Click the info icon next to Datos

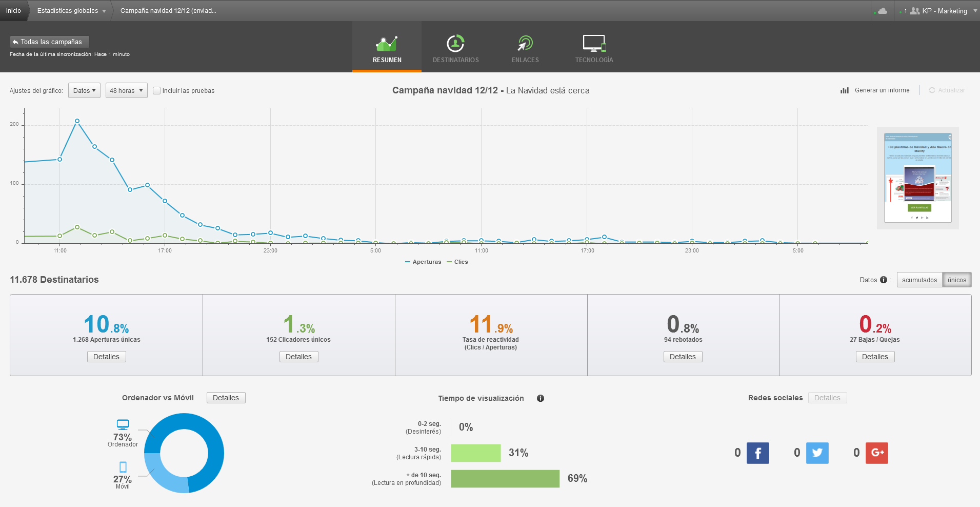click(x=884, y=280)
